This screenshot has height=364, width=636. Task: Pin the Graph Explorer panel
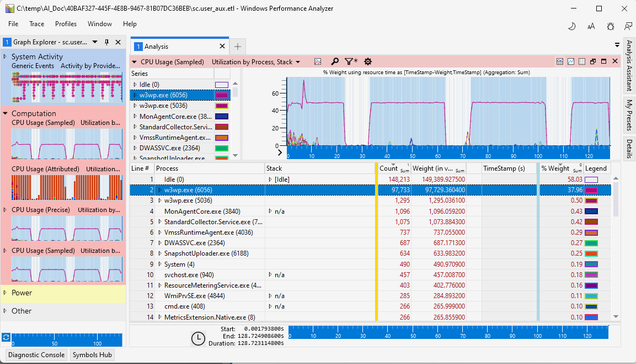click(107, 42)
